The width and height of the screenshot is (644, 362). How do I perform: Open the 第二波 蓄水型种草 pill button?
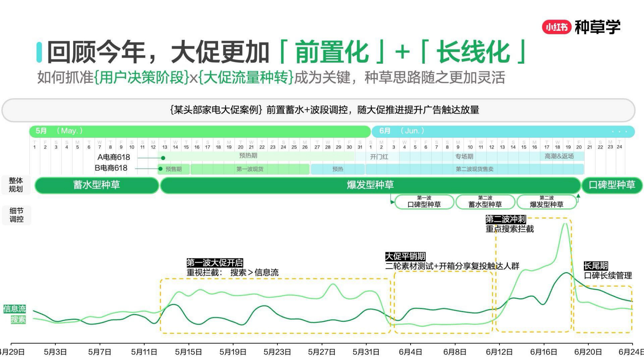(x=486, y=202)
